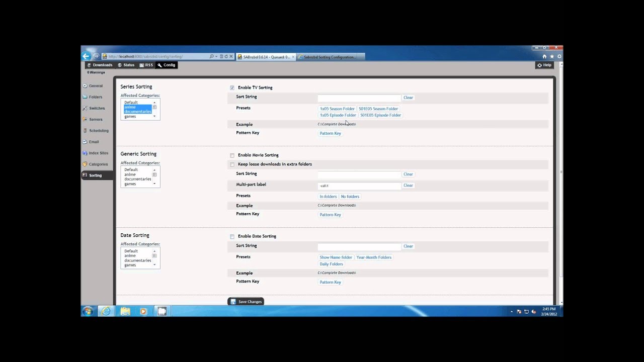The width and height of the screenshot is (644, 362).
Task: Click the browser Forward arrow button
Action: (x=96, y=56)
